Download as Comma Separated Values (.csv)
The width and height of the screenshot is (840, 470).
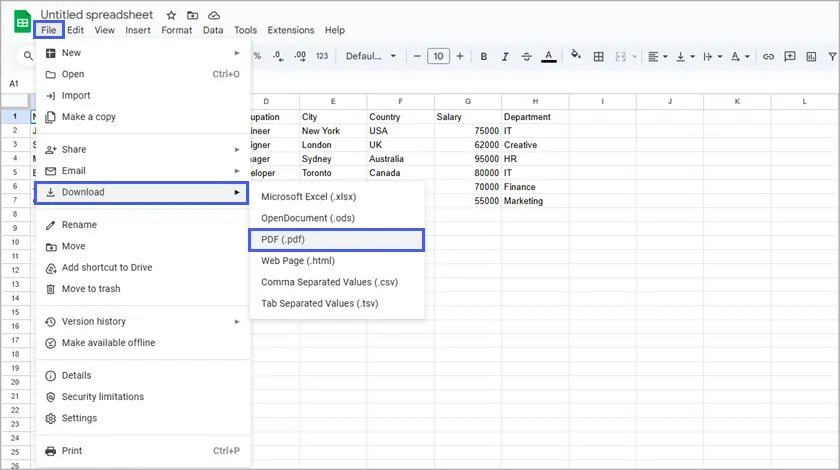(x=337, y=282)
